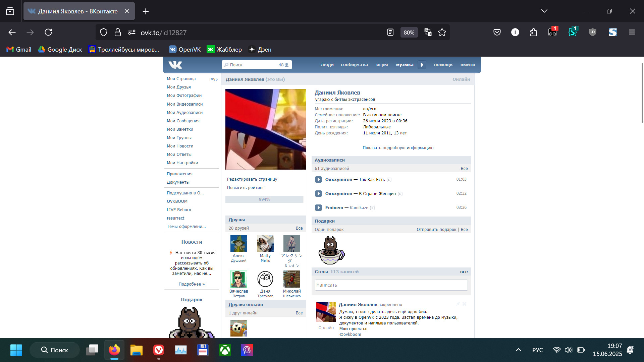Open the музыка header menu item

[405, 65]
